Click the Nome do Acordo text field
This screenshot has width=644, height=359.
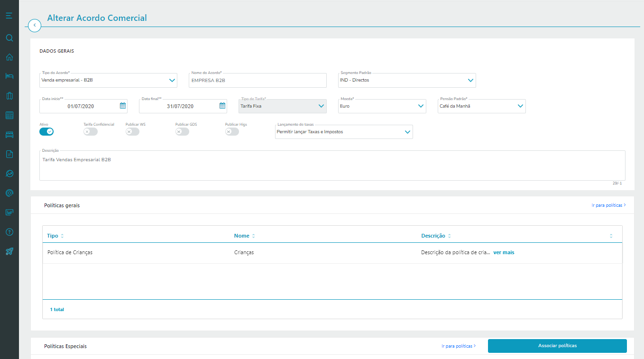click(x=258, y=81)
